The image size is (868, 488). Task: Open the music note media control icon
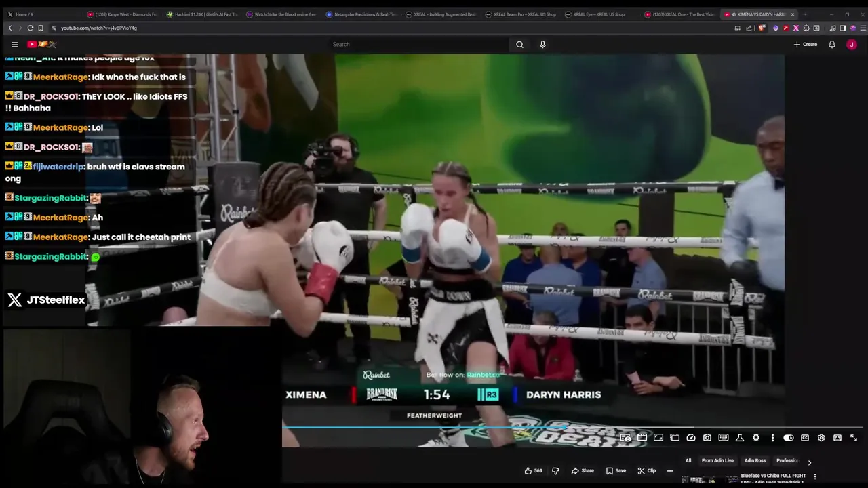(832, 28)
